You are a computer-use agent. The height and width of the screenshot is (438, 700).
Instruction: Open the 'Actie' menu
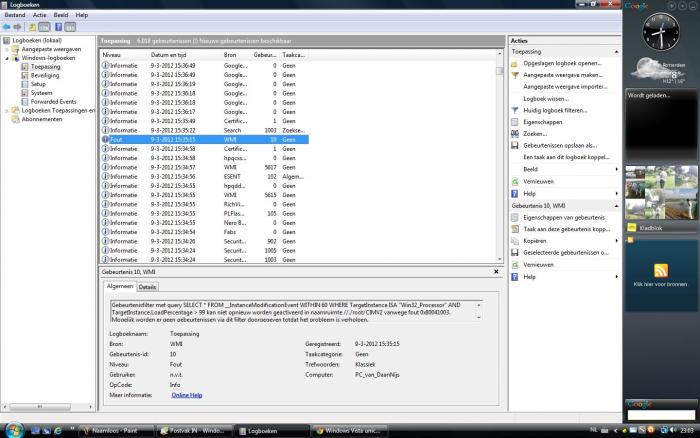click(x=39, y=15)
